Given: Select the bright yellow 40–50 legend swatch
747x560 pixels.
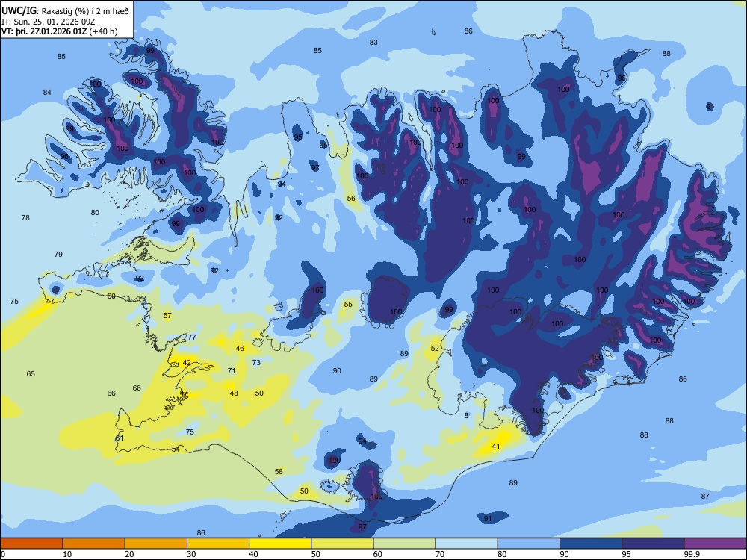Looking at the screenshot, I should coord(280,544).
